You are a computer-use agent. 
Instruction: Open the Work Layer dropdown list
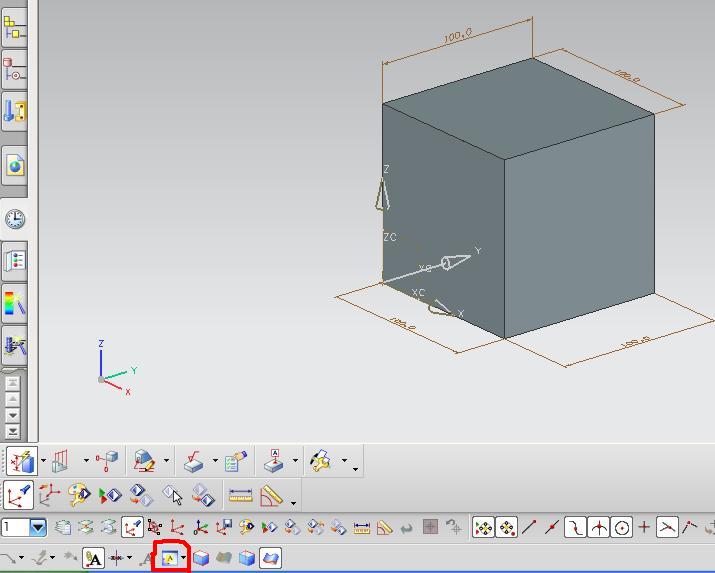(x=38, y=527)
